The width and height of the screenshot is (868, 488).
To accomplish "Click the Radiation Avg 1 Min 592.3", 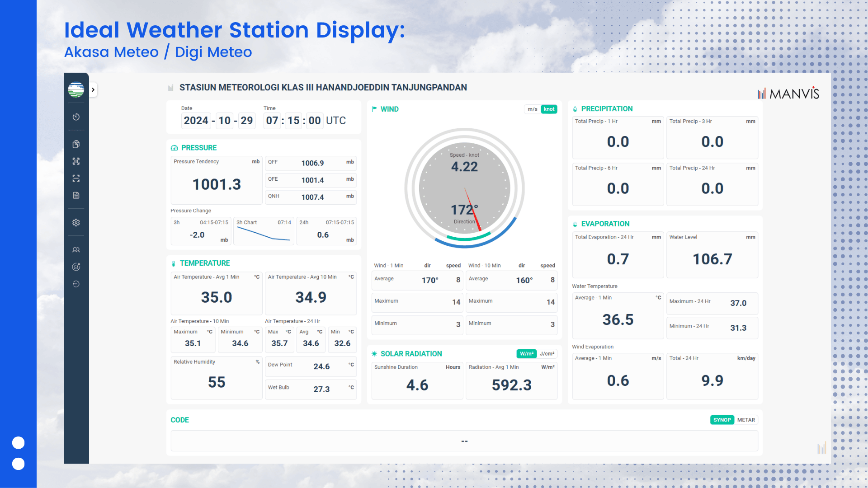I will coord(512,385).
